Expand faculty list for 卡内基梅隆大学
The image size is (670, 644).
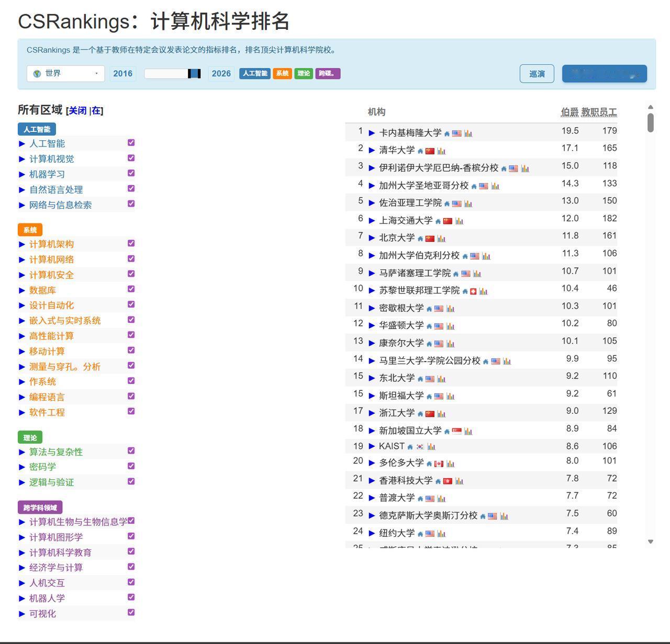click(x=372, y=133)
